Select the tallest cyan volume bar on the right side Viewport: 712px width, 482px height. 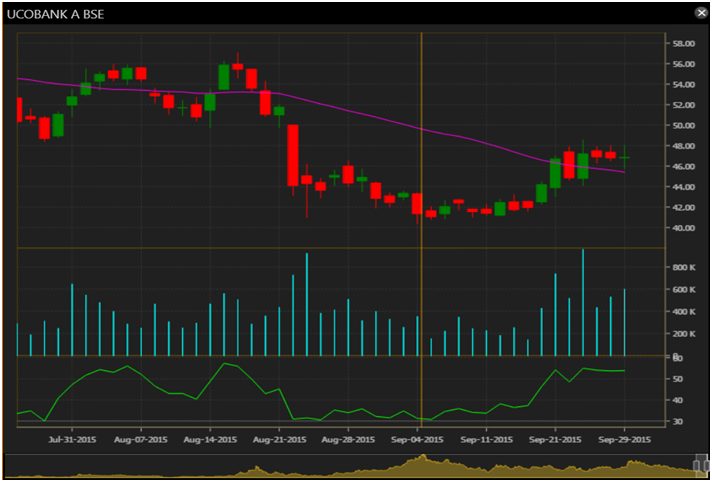click(x=583, y=302)
